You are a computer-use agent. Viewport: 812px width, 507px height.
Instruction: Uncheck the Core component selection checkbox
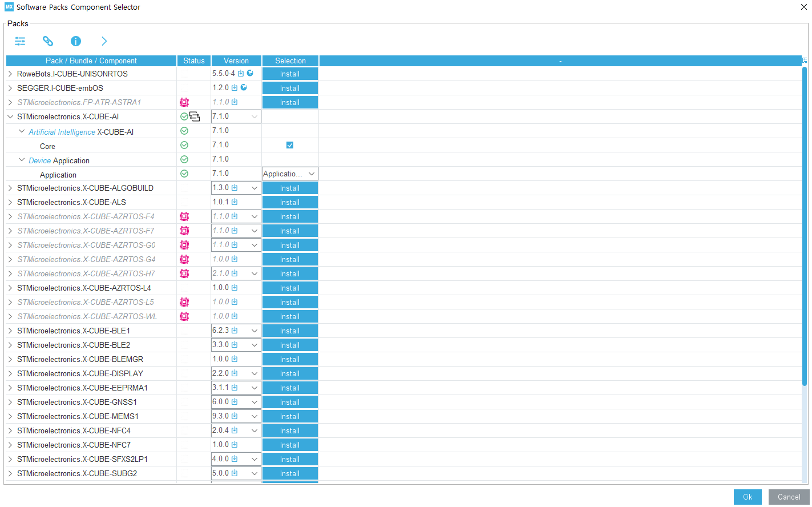(x=290, y=145)
